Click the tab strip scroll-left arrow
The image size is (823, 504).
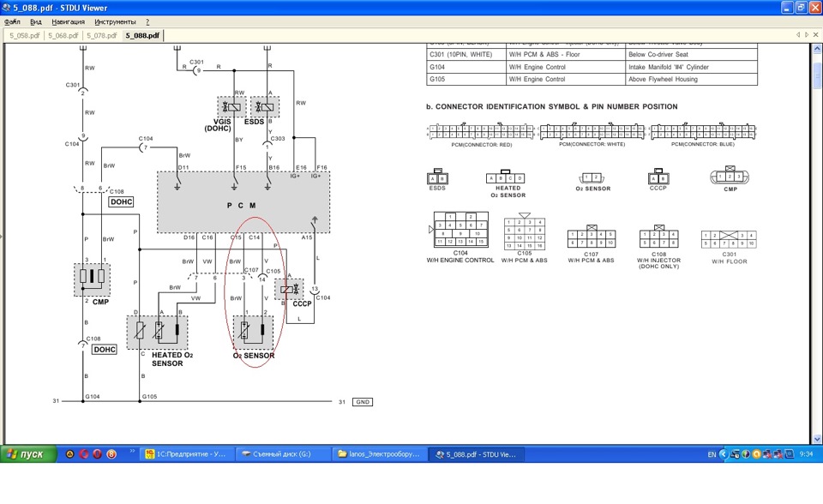click(798, 34)
